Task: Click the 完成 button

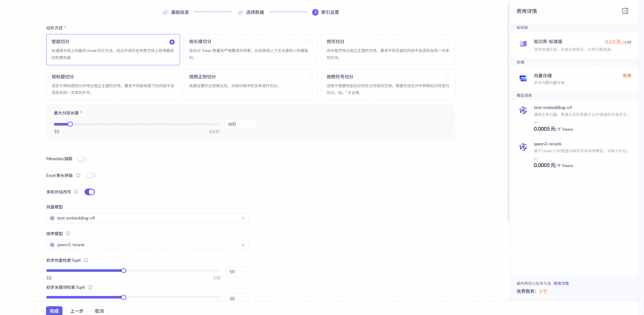Action: (x=54, y=311)
